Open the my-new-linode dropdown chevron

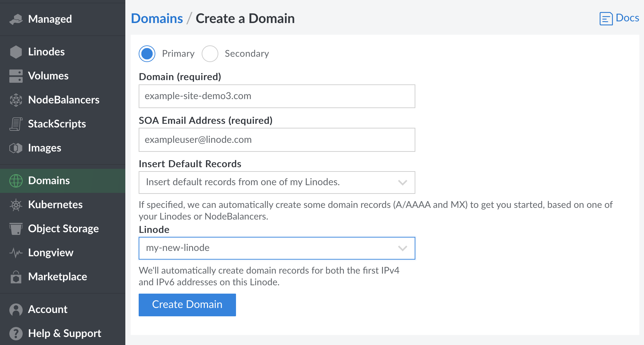click(402, 248)
